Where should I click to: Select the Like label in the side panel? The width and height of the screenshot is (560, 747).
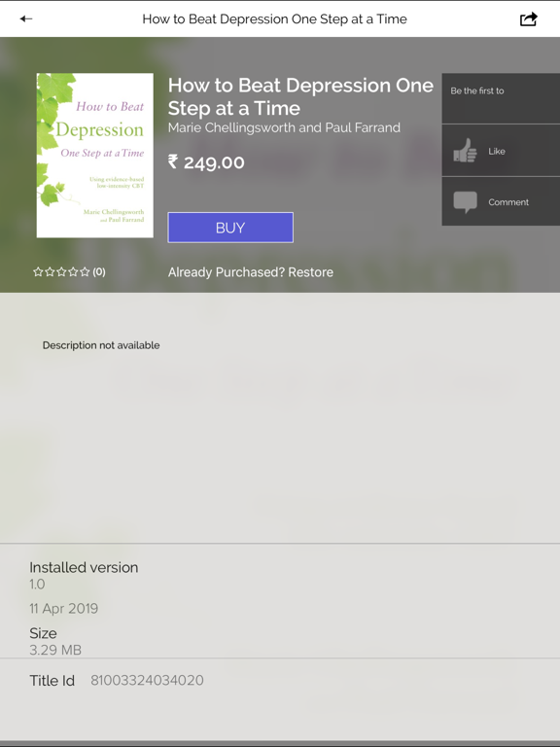coord(496,151)
